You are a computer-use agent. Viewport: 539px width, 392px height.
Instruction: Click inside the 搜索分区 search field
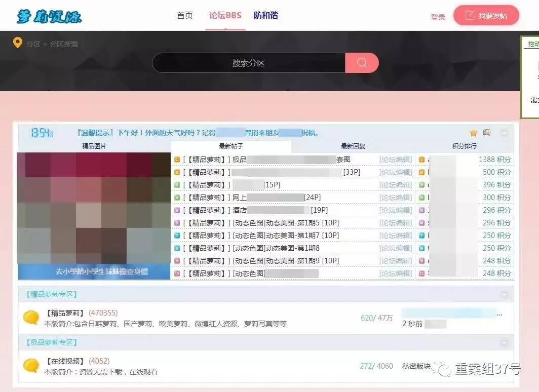248,62
